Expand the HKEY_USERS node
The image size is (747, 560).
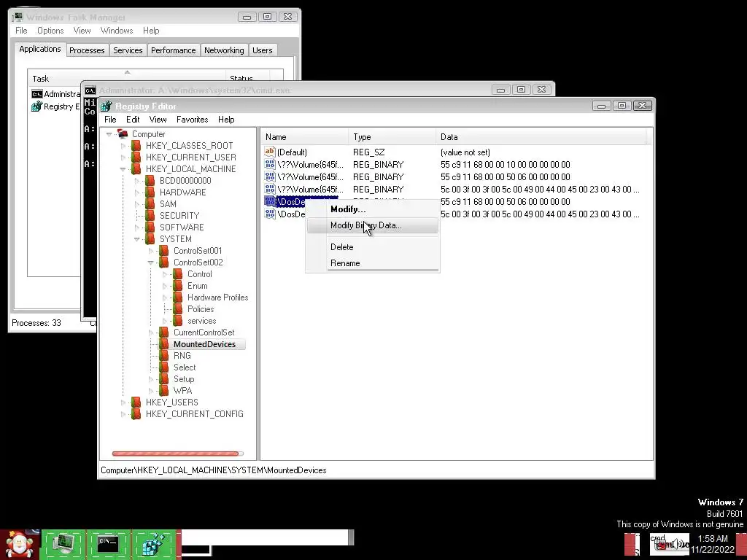123,402
